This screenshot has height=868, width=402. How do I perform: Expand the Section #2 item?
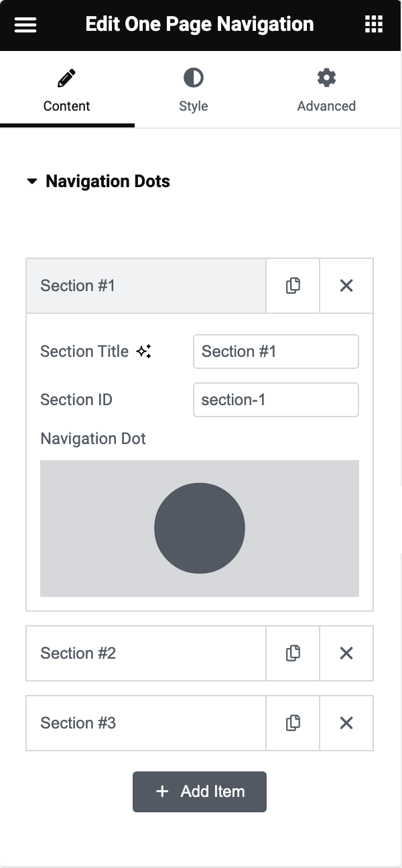click(145, 653)
